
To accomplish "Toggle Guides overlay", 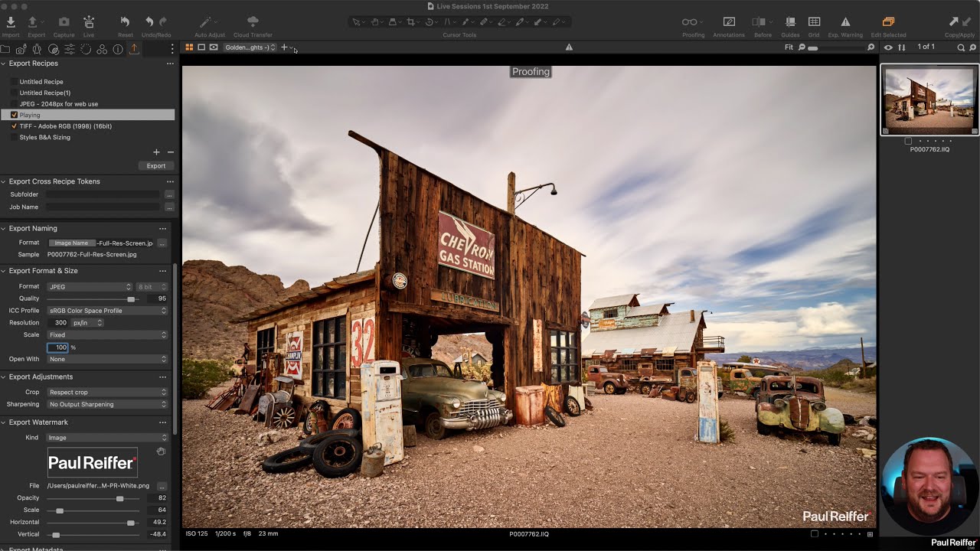I will tap(790, 22).
